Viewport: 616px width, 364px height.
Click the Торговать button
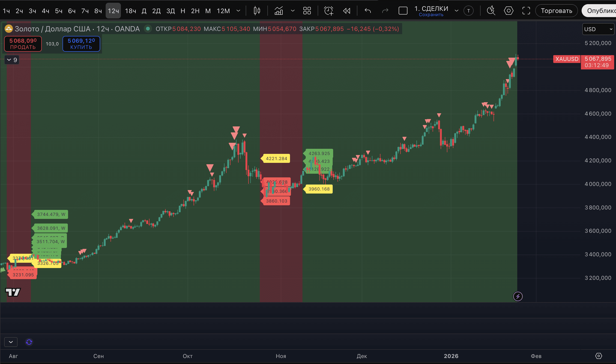point(556,11)
